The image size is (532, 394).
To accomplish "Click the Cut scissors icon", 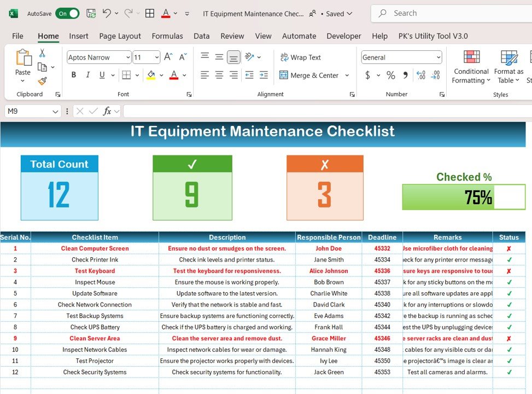I will click(x=42, y=53).
